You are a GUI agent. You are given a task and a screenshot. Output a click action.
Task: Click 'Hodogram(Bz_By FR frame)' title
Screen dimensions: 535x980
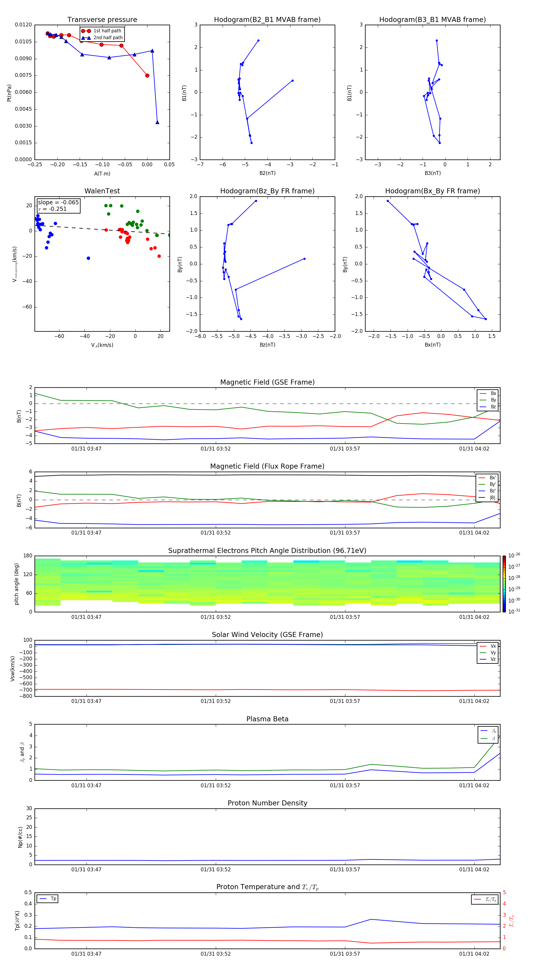(x=267, y=191)
